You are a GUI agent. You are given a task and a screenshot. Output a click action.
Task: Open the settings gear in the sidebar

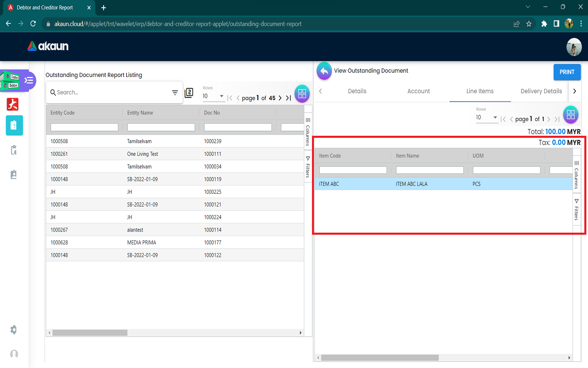tap(13, 330)
